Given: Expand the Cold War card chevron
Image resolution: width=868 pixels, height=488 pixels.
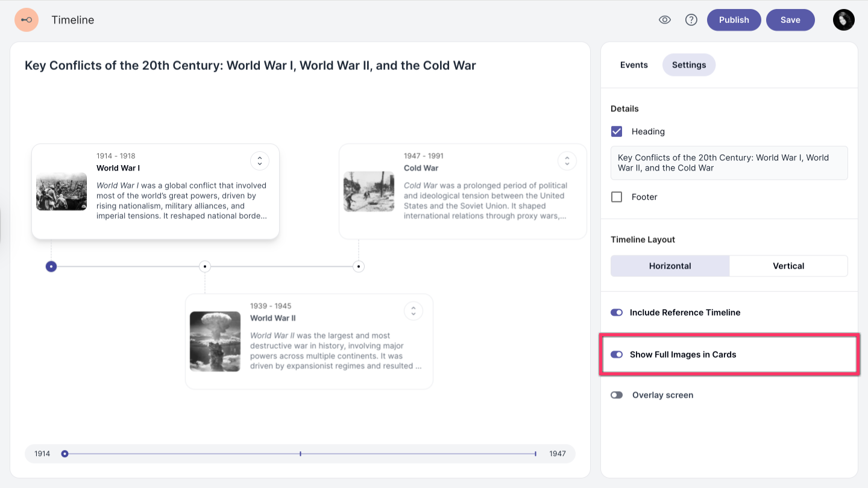Looking at the screenshot, I should click(567, 161).
